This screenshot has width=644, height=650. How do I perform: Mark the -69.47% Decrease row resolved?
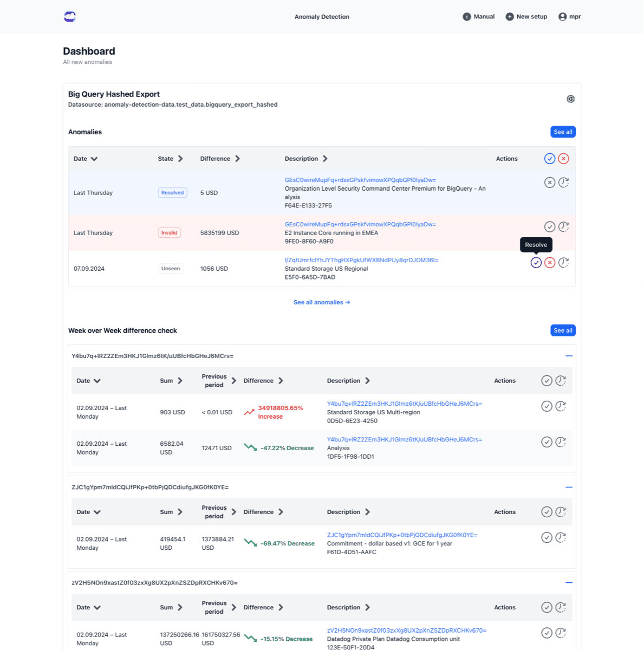point(547,537)
